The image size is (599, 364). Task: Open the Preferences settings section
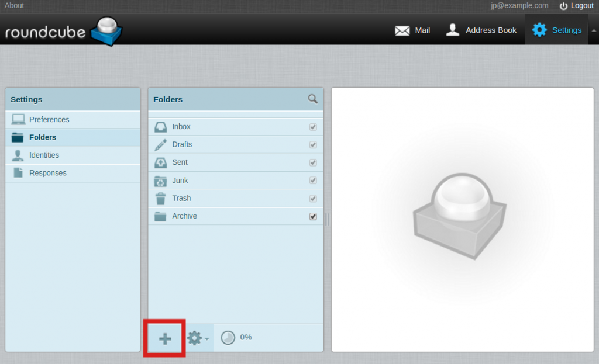click(73, 119)
